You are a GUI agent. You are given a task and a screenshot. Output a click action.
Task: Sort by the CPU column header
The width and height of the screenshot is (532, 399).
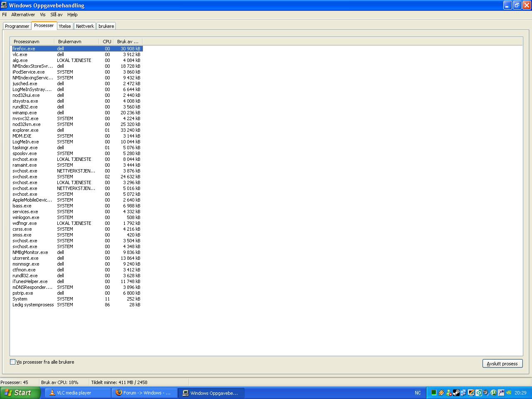pyautogui.click(x=107, y=42)
